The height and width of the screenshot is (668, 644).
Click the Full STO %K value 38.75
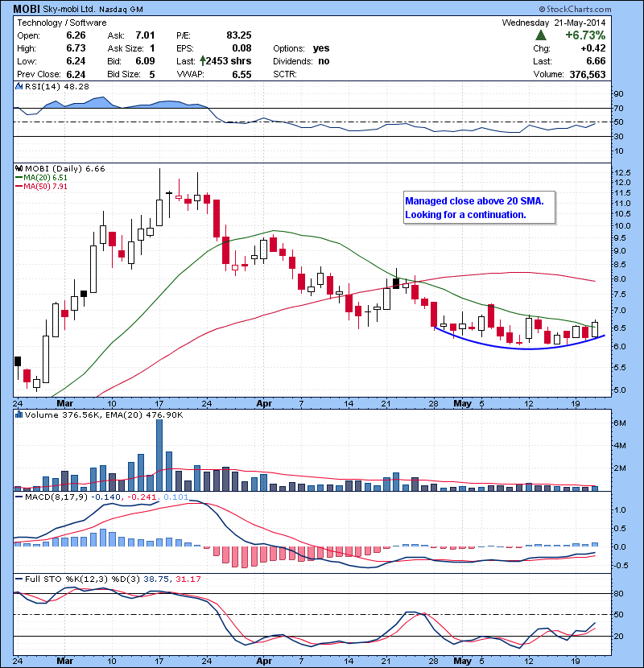coord(156,579)
